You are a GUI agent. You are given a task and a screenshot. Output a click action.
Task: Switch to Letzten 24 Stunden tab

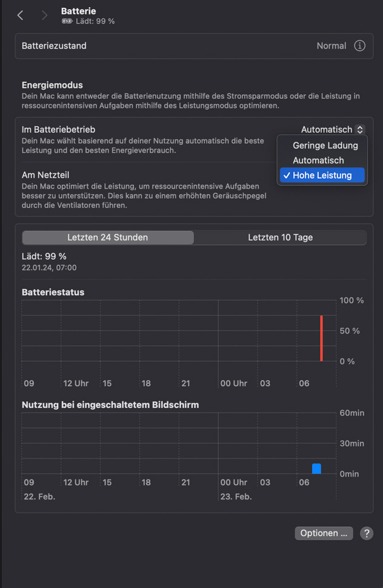point(108,238)
